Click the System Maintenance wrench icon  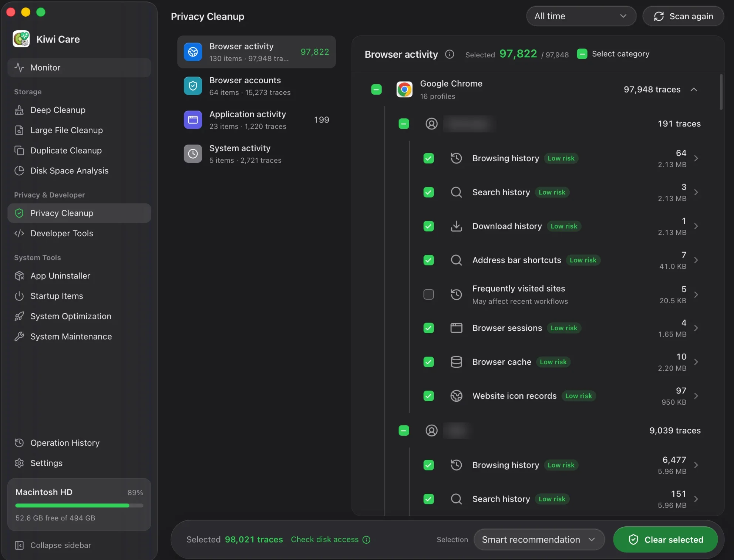click(19, 337)
